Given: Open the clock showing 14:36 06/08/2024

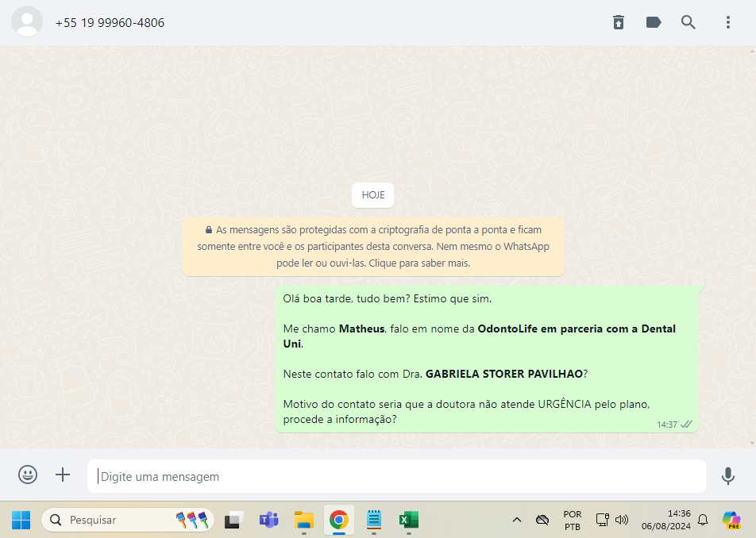Looking at the screenshot, I should (665, 521).
